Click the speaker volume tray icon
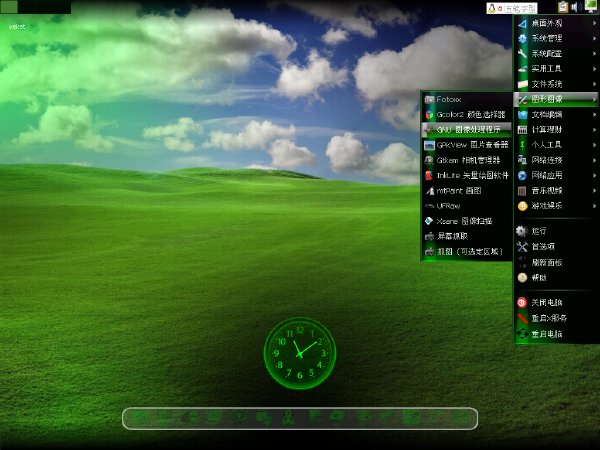 click(575, 7)
